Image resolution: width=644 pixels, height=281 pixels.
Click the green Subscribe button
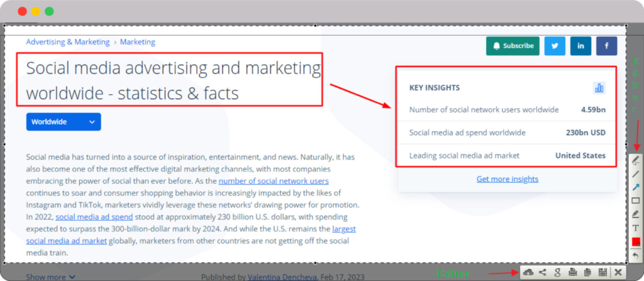513,46
